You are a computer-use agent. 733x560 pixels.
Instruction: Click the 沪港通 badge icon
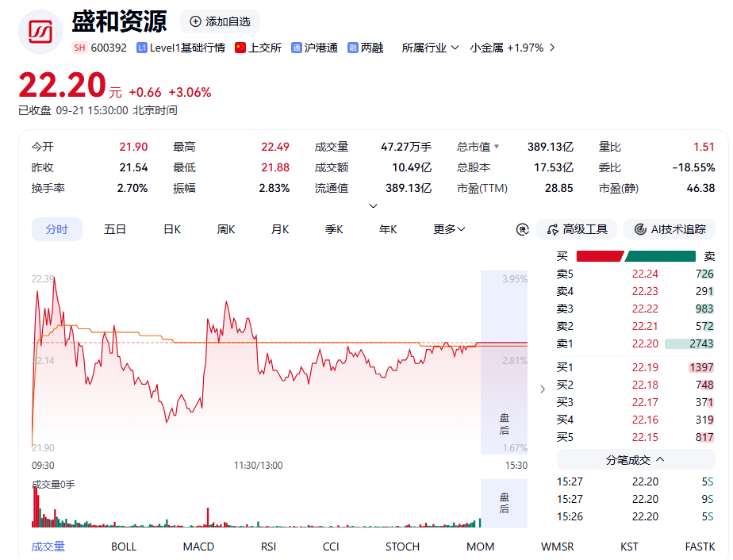[297, 48]
